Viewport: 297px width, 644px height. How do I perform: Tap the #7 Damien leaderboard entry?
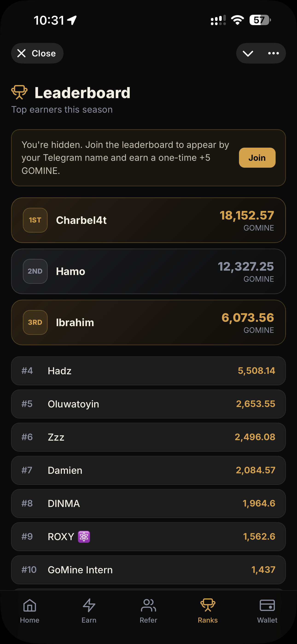tap(148, 470)
